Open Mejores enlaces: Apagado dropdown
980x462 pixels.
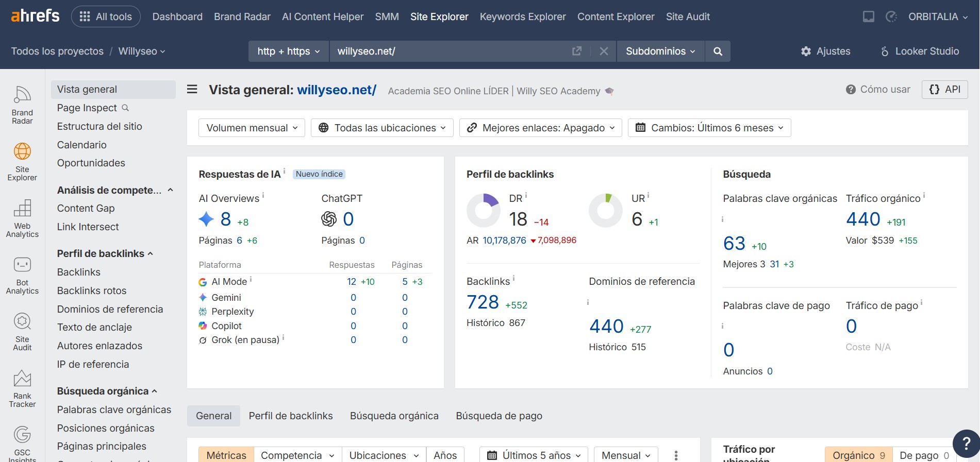pos(541,128)
